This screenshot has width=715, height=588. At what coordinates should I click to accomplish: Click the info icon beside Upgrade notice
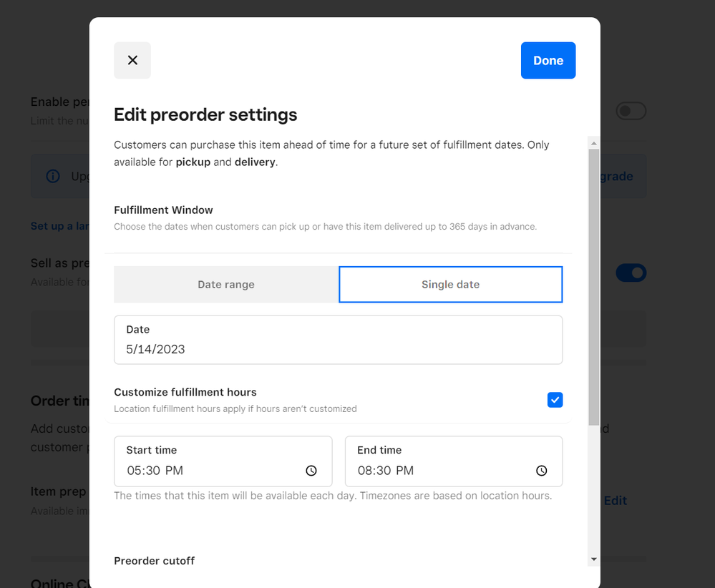[53, 176]
